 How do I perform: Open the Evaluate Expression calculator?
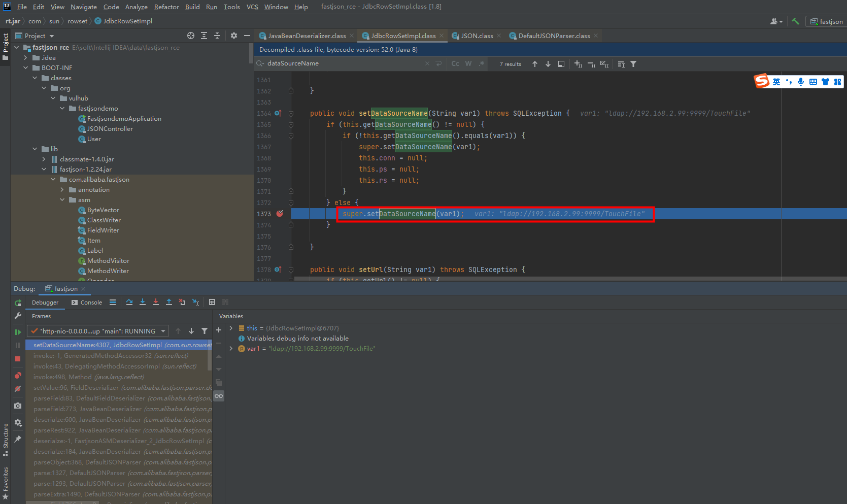pyautogui.click(x=212, y=302)
